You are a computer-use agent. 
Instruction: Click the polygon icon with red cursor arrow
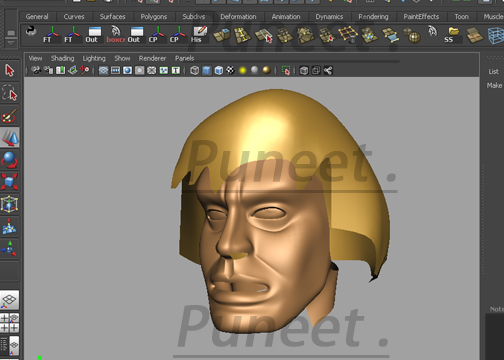264,35
